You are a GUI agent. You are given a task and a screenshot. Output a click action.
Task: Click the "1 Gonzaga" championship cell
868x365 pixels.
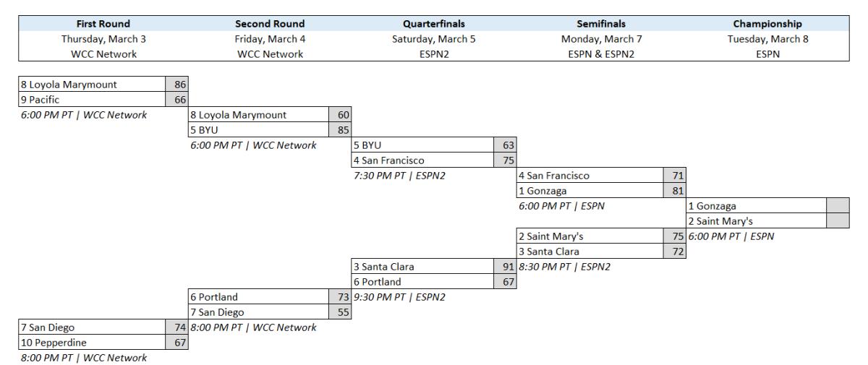(x=756, y=206)
